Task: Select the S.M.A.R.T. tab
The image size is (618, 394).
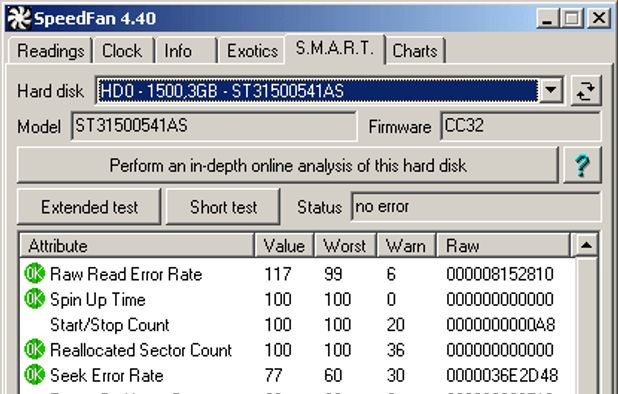Action: [335, 49]
